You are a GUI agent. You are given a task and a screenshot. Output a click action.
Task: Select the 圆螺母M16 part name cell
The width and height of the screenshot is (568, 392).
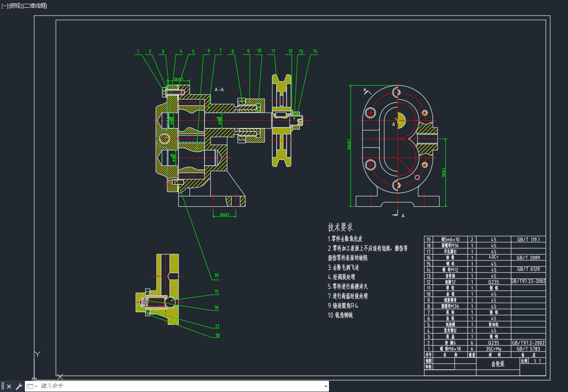(x=450, y=246)
